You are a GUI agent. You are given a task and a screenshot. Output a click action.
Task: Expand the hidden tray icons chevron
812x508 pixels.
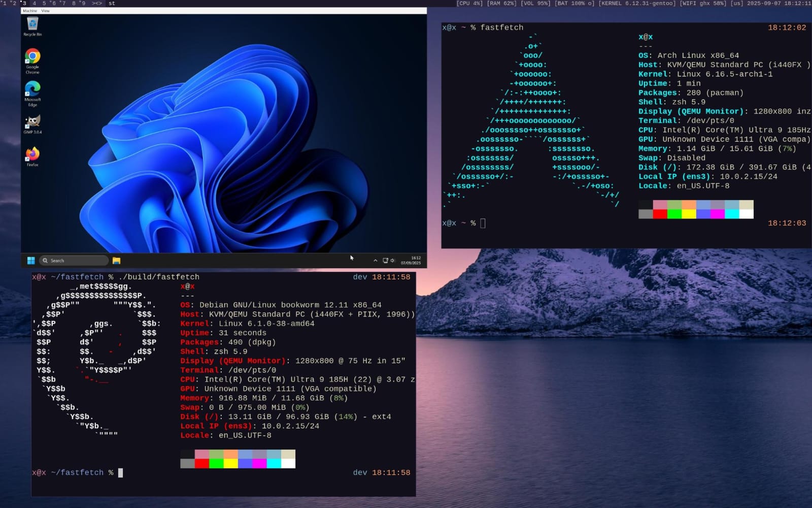click(376, 261)
